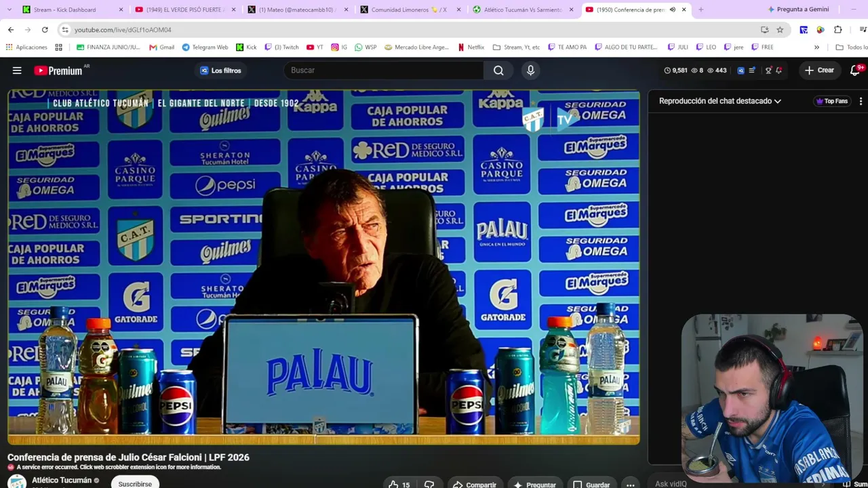Open the Gmail bookmark
The width and height of the screenshot is (868, 488).
pos(162,47)
